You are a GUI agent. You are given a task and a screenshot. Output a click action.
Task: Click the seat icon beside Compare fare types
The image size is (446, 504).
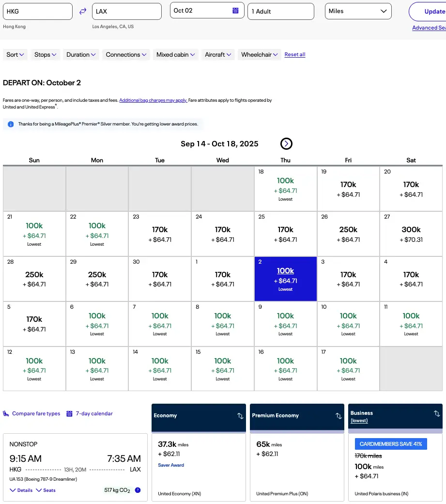pos(6,414)
